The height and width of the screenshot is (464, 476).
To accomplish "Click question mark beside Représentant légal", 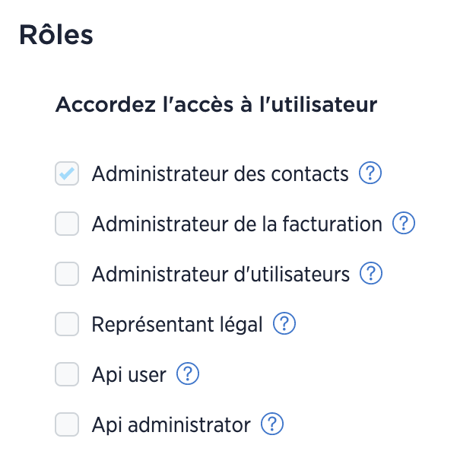I will 284,323.
